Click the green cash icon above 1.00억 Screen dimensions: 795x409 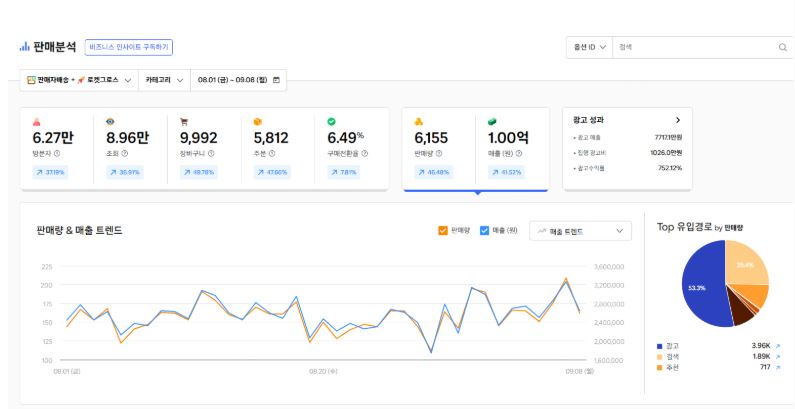tap(492, 122)
